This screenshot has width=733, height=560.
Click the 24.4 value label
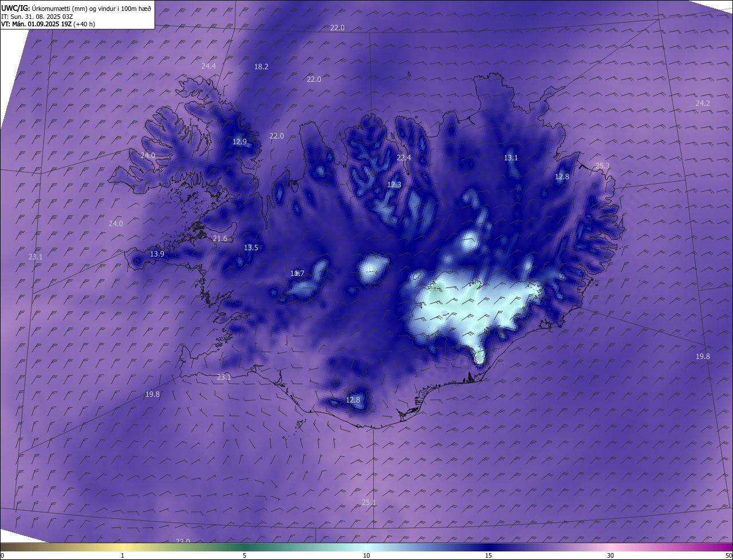click(x=208, y=66)
